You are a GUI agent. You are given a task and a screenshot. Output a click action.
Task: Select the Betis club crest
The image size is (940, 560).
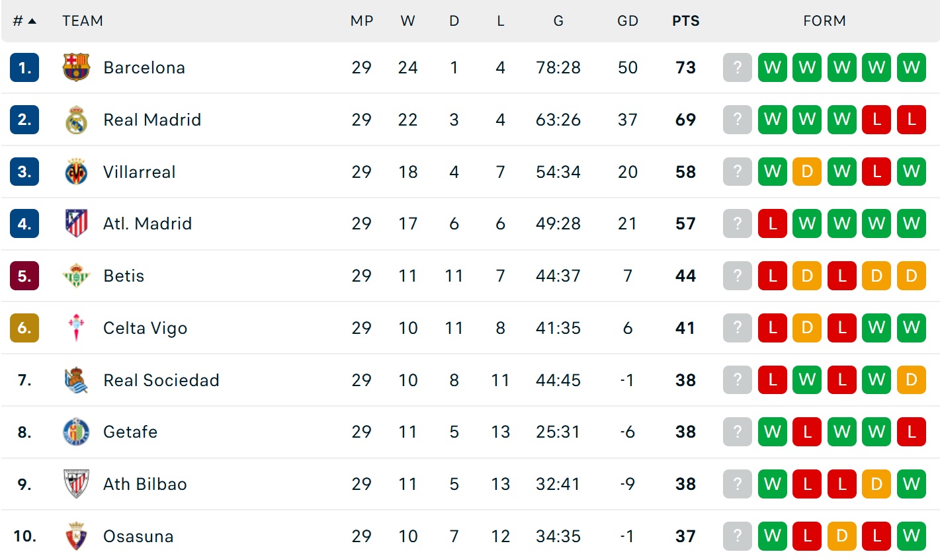[76, 276]
